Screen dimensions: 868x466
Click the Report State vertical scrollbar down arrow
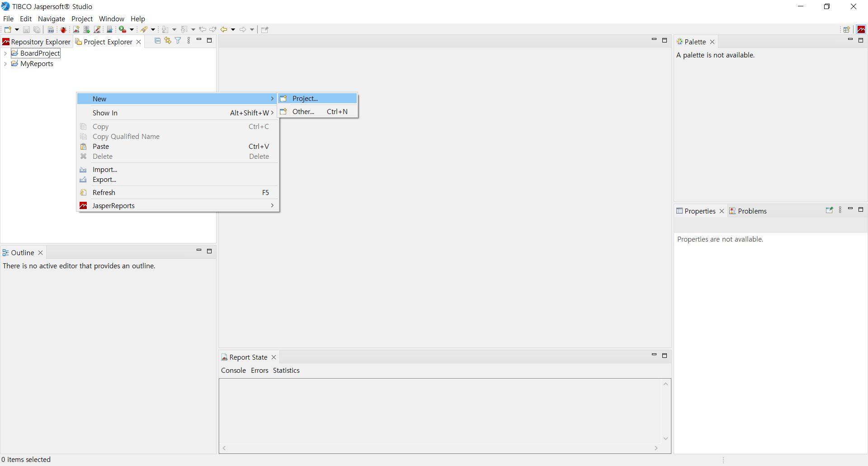pos(665,438)
